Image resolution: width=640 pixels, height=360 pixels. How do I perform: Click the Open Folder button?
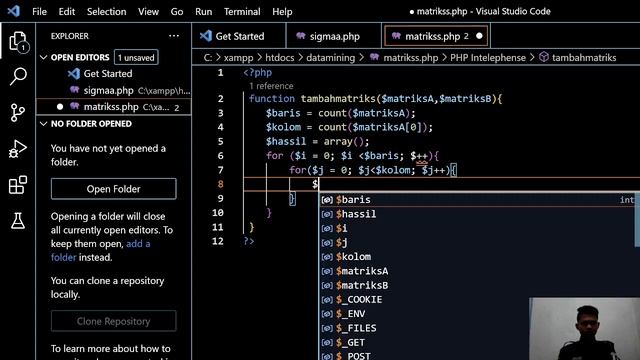(x=113, y=189)
